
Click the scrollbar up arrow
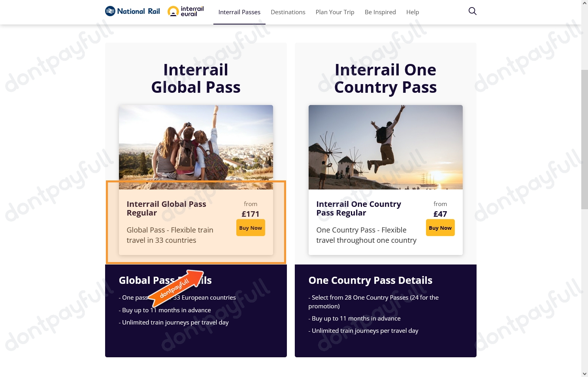pos(584,3)
